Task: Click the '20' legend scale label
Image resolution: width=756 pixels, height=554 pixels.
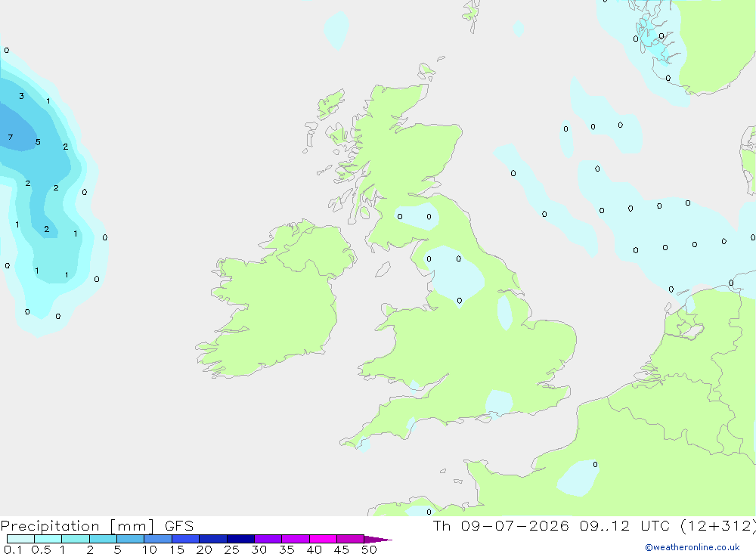Action: [x=204, y=549]
